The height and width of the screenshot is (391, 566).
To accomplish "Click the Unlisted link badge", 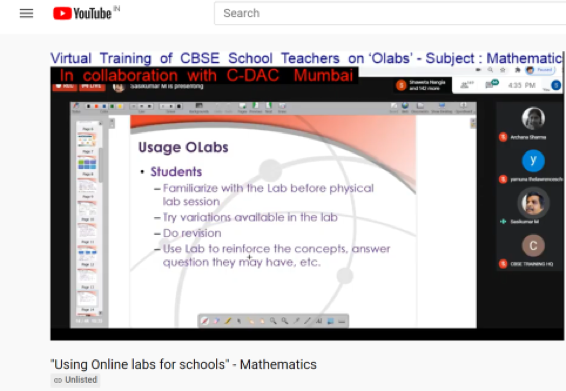I will (x=75, y=380).
